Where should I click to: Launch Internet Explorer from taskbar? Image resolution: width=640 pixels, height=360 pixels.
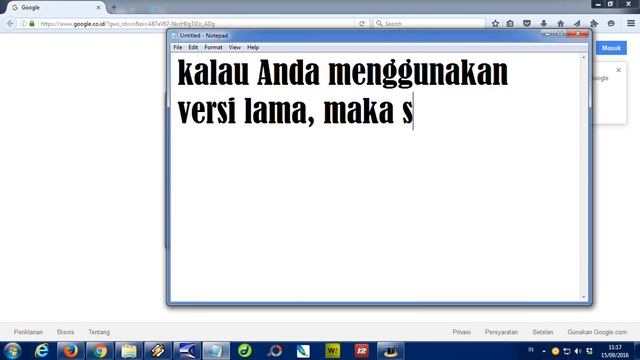tap(42, 351)
